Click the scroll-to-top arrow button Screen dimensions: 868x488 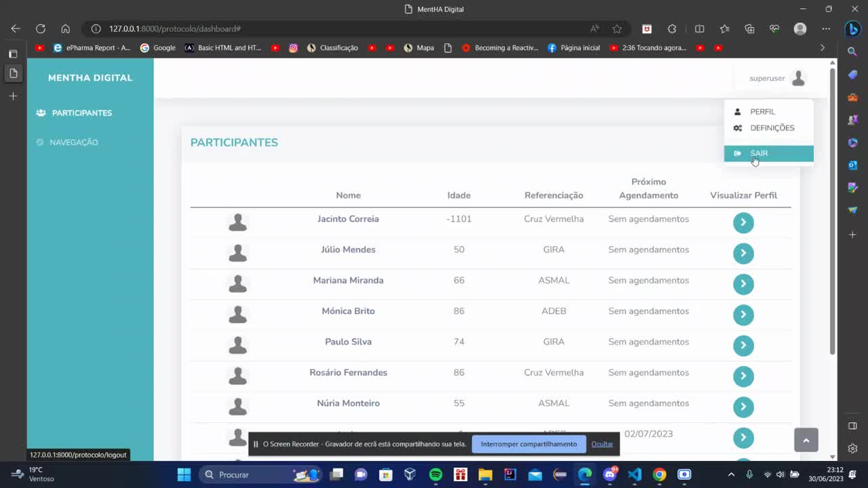click(806, 440)
